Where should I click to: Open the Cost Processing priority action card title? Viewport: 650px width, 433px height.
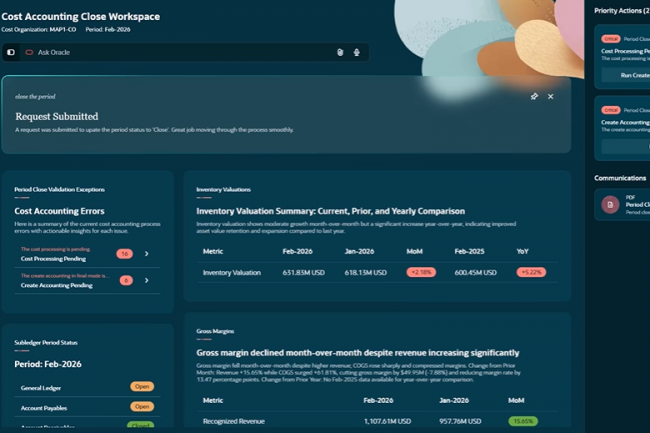click(x=626, y=51)
